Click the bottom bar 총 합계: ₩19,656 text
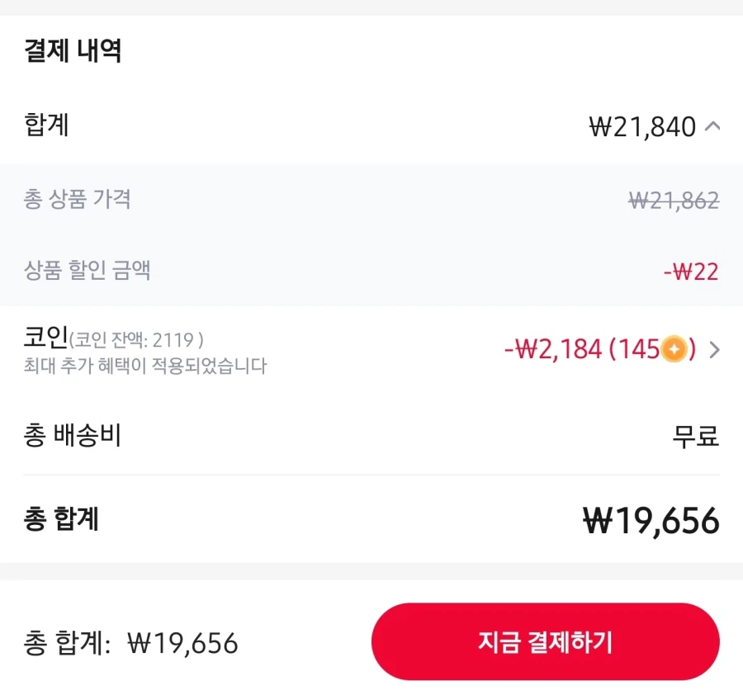Screen dimensions: 743x700 pyautogui.click(x=131, y=643)
